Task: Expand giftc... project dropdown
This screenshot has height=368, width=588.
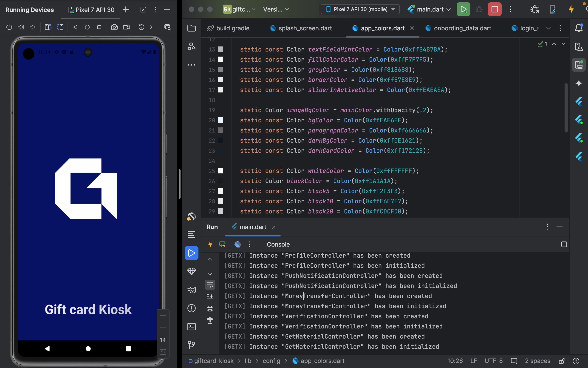Action: [239, 9]
